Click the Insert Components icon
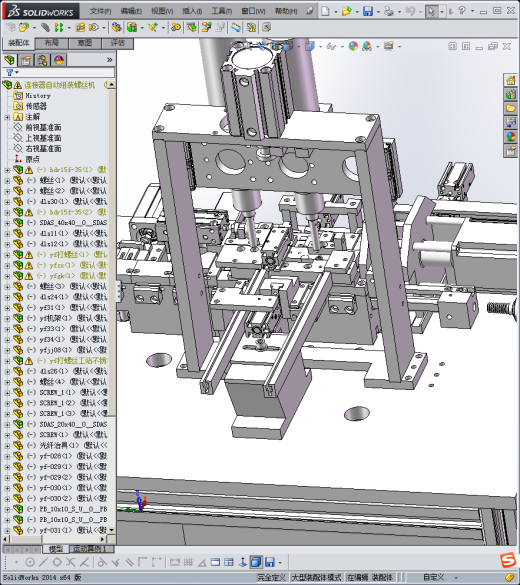Viewport: 520px width, 585px height. coord(24,27)
